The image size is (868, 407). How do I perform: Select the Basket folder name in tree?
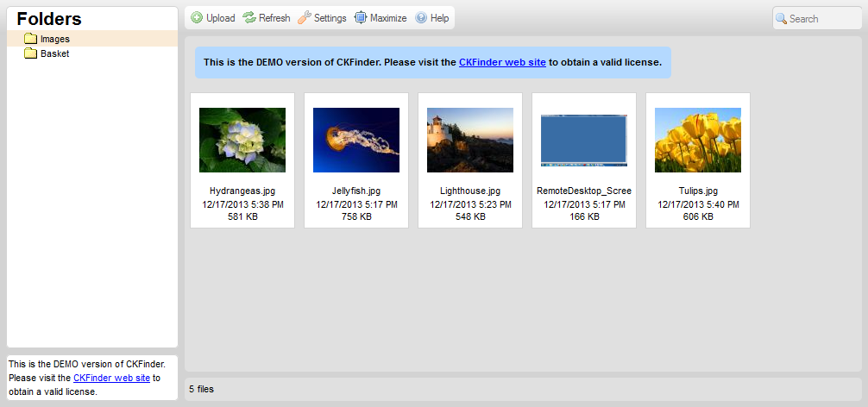click(55, 53)
